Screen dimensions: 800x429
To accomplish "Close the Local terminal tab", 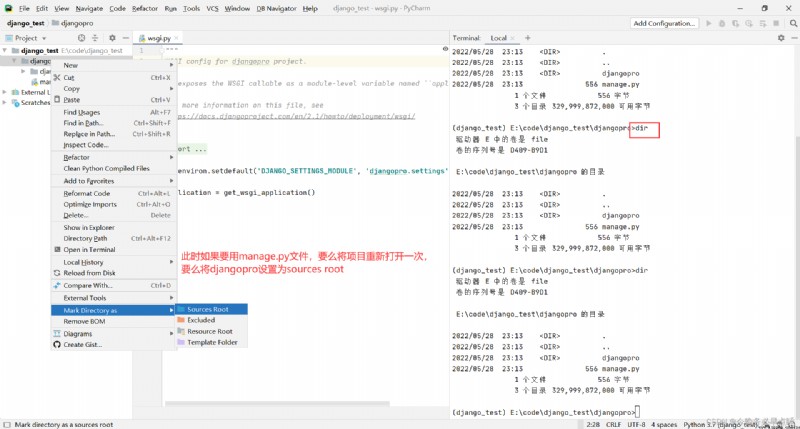I will 513,38.
